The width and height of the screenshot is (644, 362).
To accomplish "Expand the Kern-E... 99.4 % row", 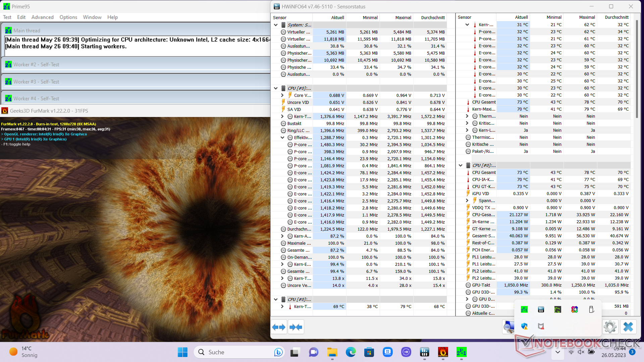I will pos(282,264).
